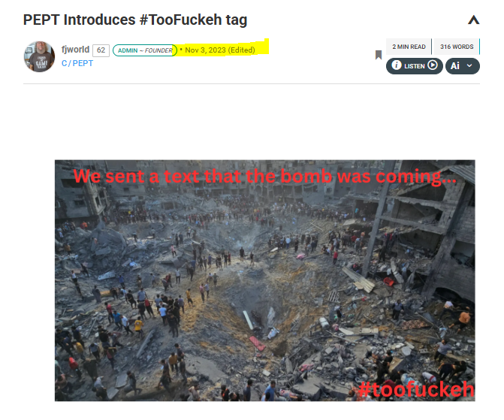
Task: Click the red hashtag overlay on image
Action: [x=416, y=389]
